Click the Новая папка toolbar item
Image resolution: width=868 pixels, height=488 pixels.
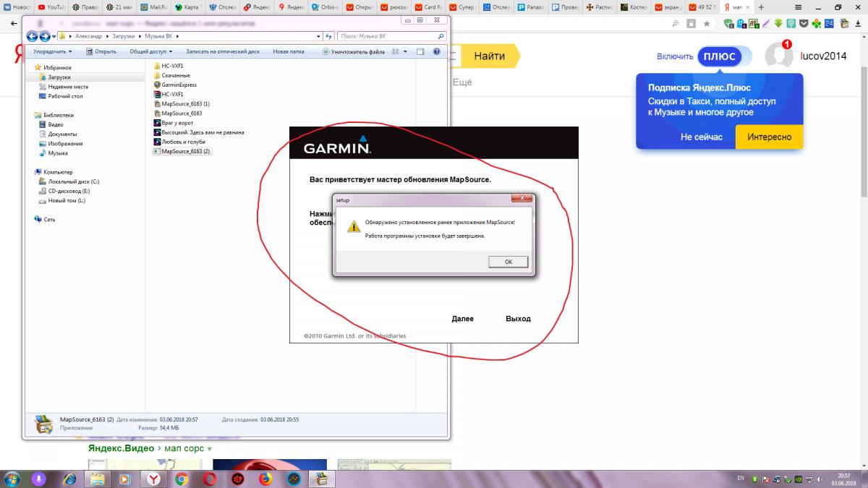click(288, 52)
